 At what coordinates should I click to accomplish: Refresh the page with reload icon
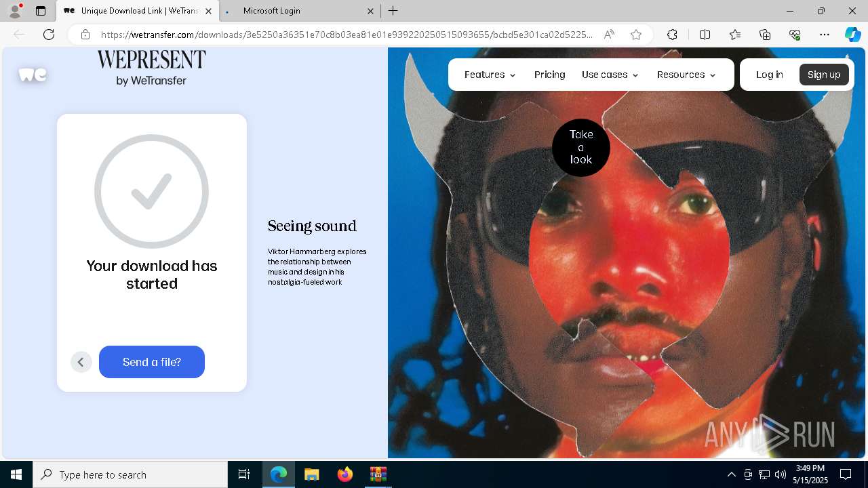(x=49, y=35)
